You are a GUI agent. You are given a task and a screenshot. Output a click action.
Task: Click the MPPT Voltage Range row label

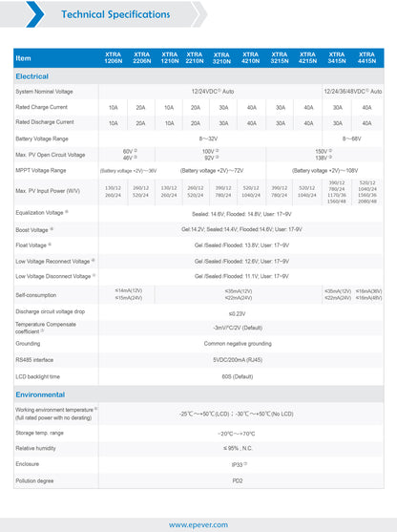pos(41,170)
